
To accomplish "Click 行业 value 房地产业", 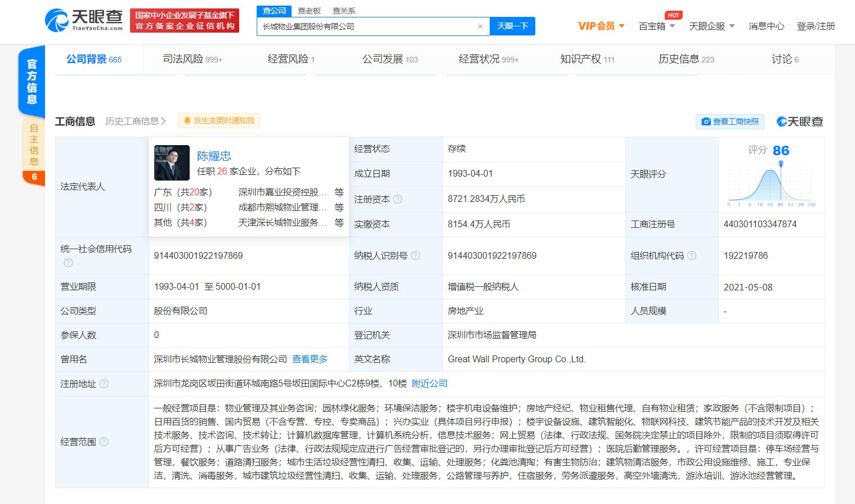I will point(465,310).
